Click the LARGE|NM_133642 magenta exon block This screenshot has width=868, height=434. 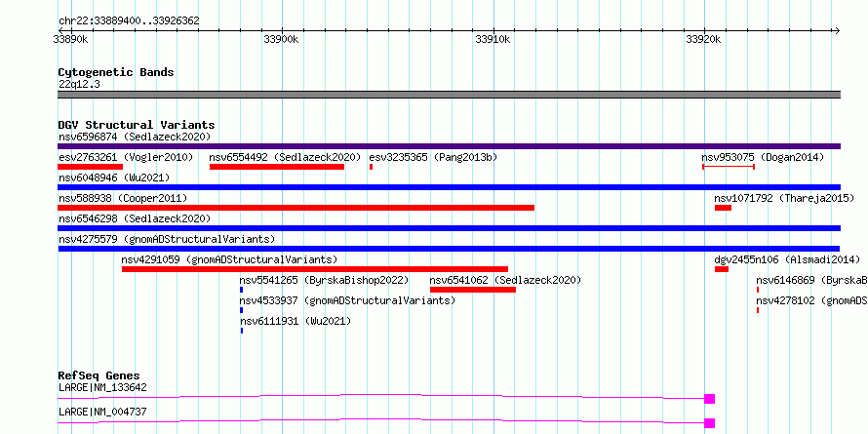(710, 399)
